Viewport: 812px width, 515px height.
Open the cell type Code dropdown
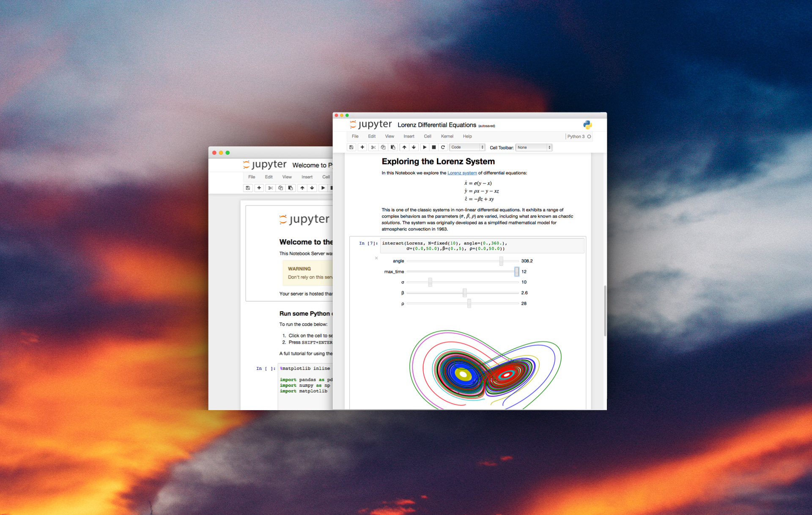click(467, 147)
